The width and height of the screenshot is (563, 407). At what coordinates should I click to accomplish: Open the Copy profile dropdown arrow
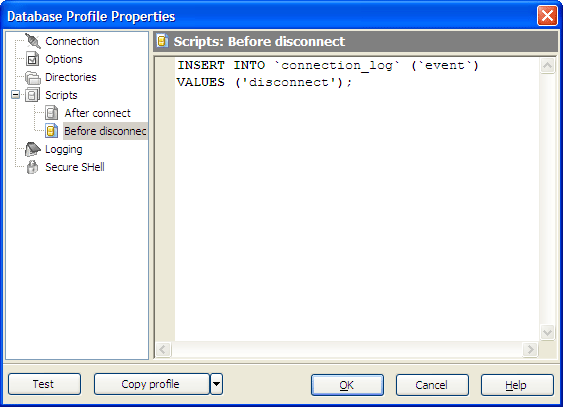(217, 384)
